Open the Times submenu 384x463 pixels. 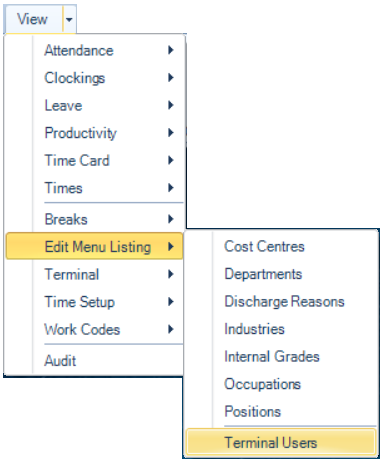click(x=94, y=188)
